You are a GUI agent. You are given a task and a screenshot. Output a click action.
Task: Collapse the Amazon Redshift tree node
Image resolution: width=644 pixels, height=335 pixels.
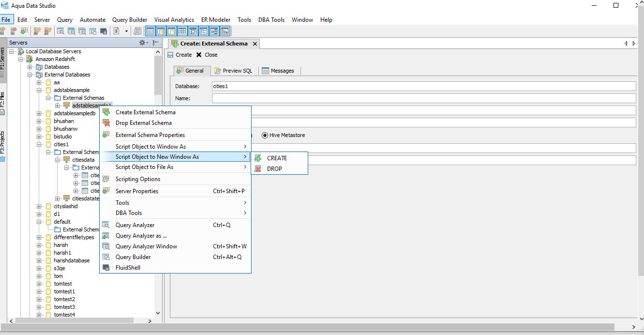(x=21, y=59)
